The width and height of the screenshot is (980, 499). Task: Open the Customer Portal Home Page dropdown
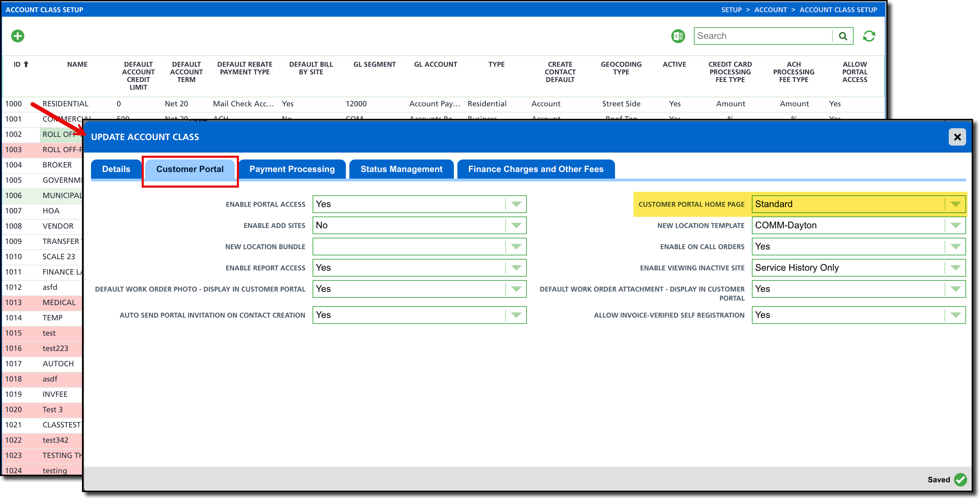pyautogui.click(x=955, y=204)
